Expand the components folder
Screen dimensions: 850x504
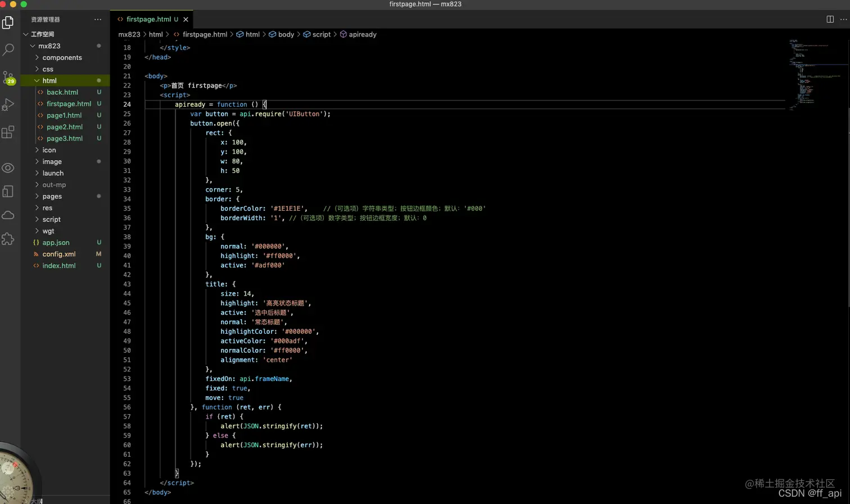62,58
